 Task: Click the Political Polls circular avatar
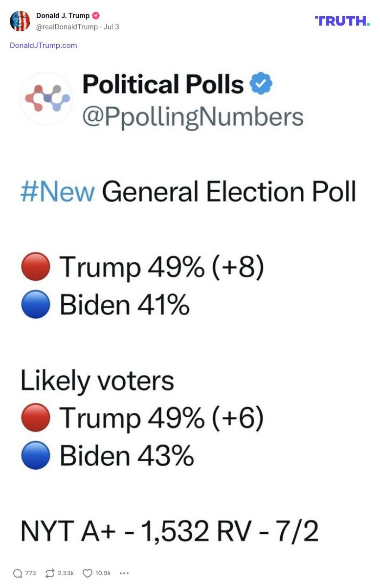pyautogui.click(x=46, y=99)
